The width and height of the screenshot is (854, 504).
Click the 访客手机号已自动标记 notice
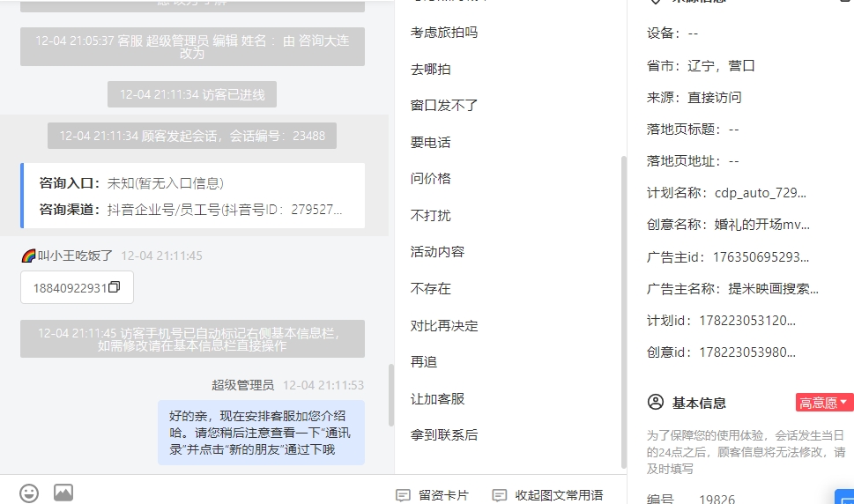point(192,339)
